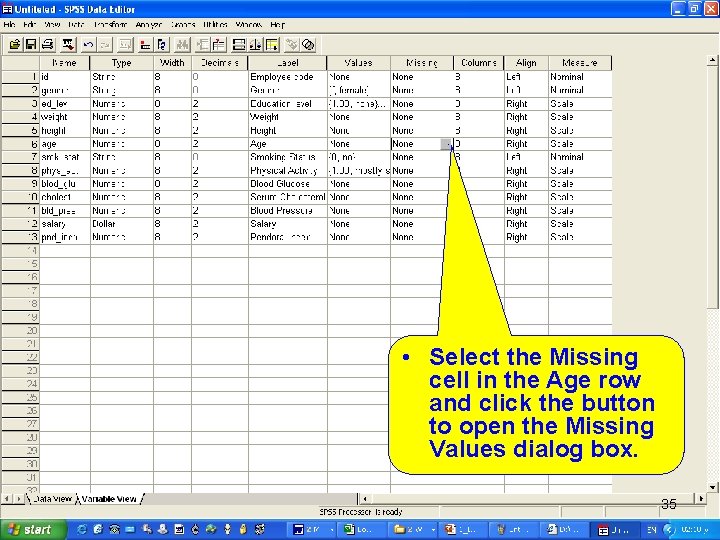Click the ellipsis button in Age Missing cell

click(x=446, y=144)
